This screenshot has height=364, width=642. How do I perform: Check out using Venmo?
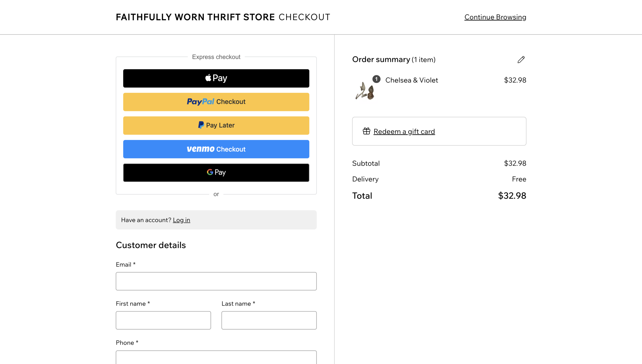click(216, 149)
